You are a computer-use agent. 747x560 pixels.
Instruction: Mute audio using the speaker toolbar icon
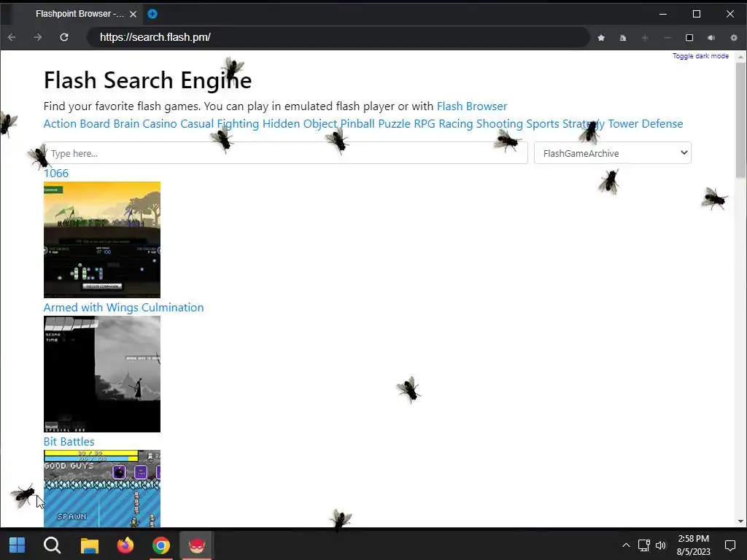[711, 38]
